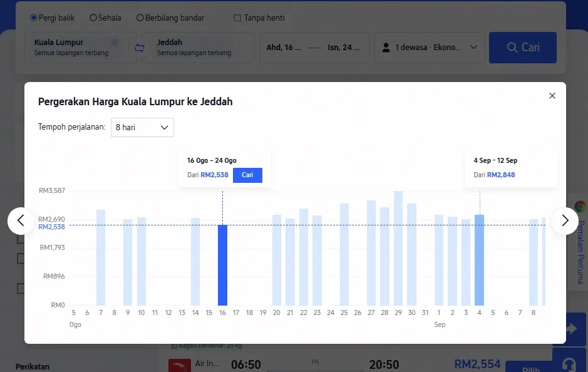Image resolution: width=588 pixels, height=372 pixels.
Task: Select the 22 Ogo price bar
Action: point(304,257)
